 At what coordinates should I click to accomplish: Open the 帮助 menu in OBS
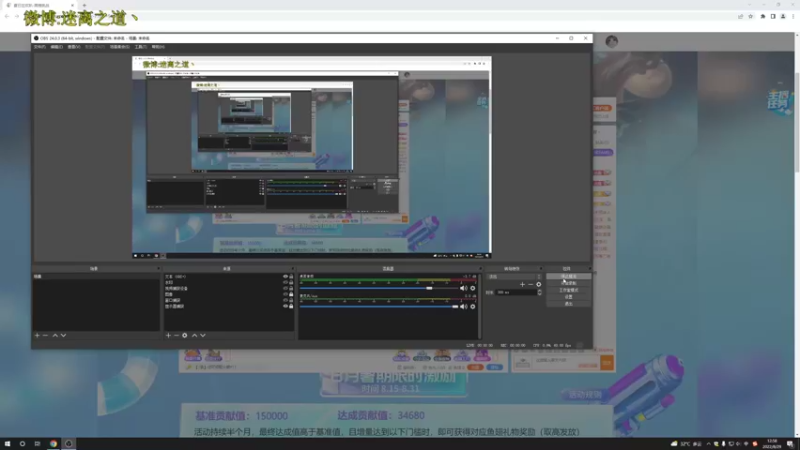coord(158,47)
